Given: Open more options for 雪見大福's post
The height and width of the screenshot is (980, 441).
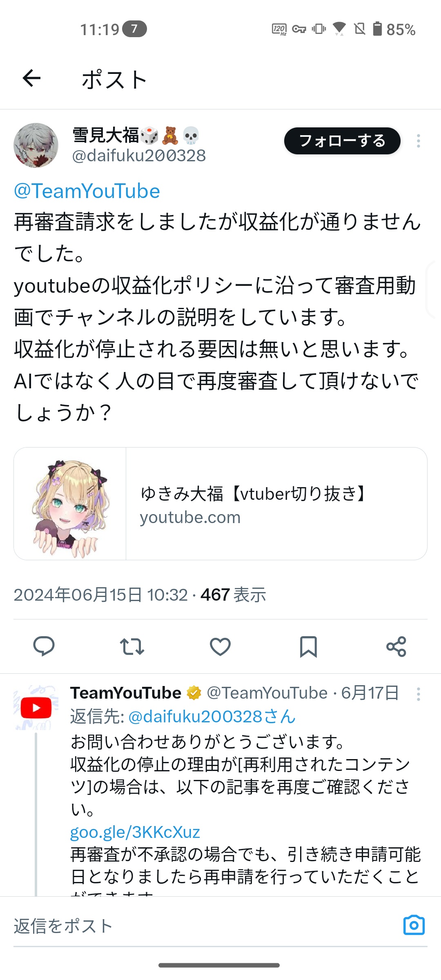Looking at the screenshot, I should pos(418,141).
